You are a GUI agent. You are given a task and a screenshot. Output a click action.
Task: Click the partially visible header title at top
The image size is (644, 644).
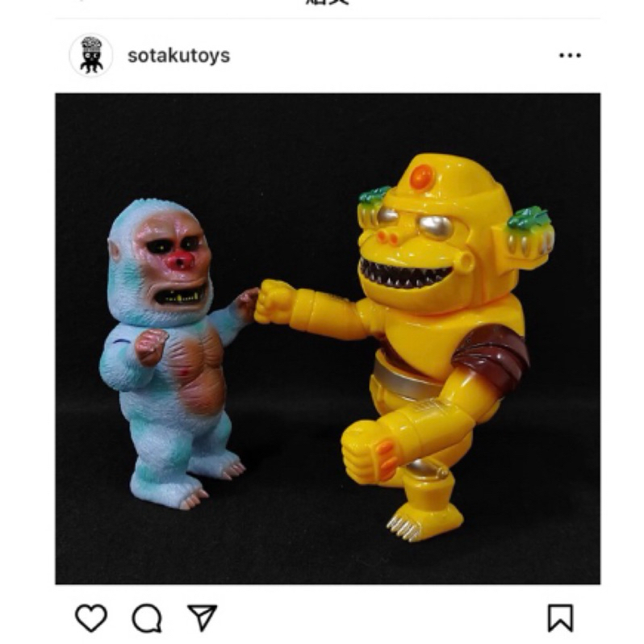pos(328,2)
